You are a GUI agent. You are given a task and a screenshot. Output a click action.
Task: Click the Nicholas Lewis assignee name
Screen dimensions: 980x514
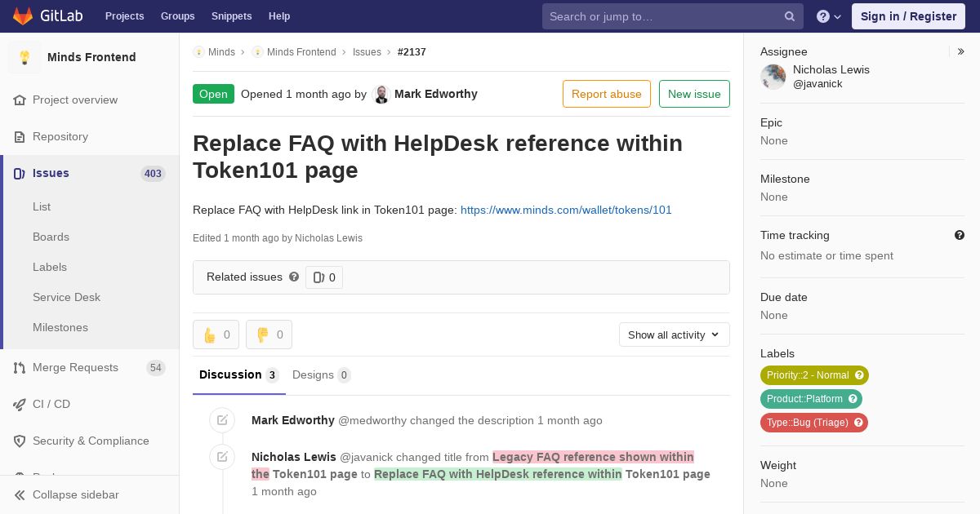[831, 69]
